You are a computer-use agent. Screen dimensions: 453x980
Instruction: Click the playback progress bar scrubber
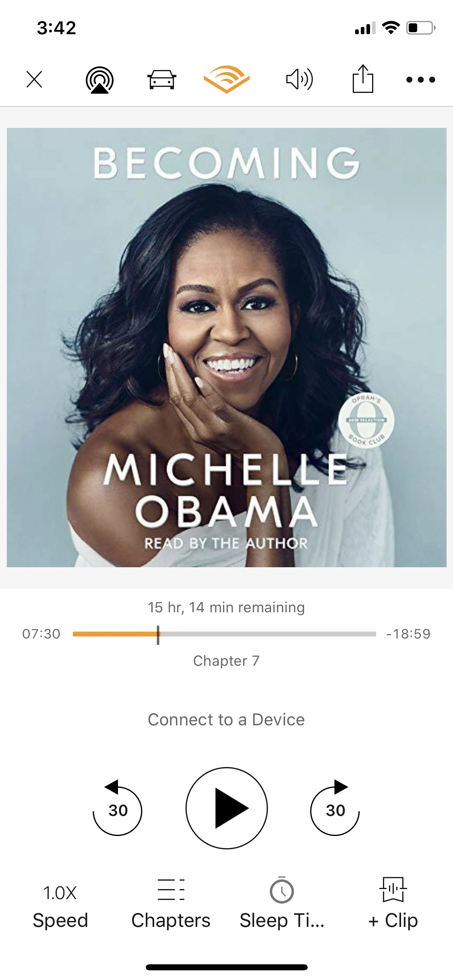(x=158, y=634)
